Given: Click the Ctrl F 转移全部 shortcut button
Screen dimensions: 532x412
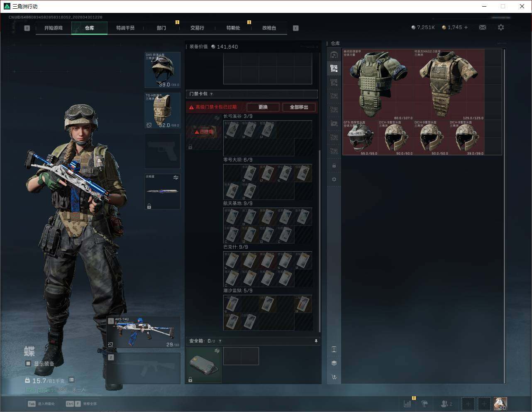Looking at the screenshot, I should click(x=81, y=404).
